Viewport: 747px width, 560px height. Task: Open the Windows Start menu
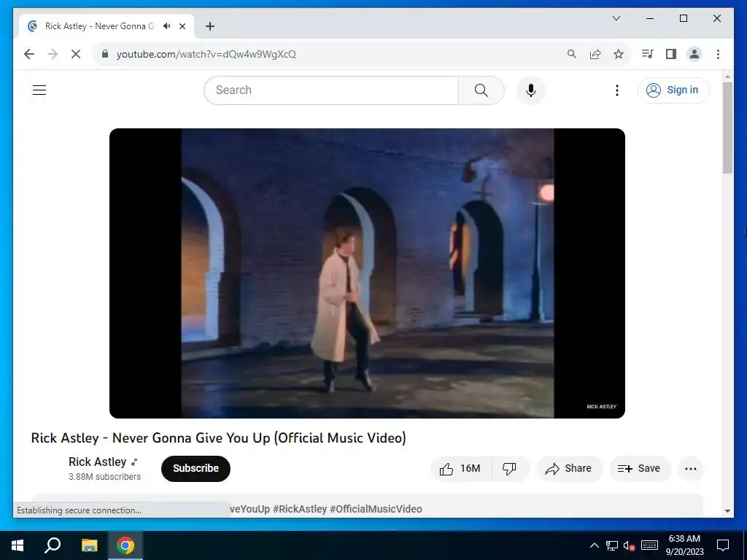tap(18, 545)
